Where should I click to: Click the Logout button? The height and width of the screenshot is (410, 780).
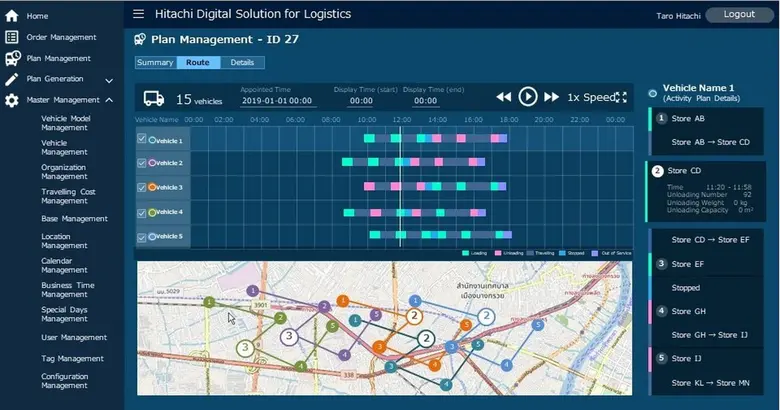point(738,14)
